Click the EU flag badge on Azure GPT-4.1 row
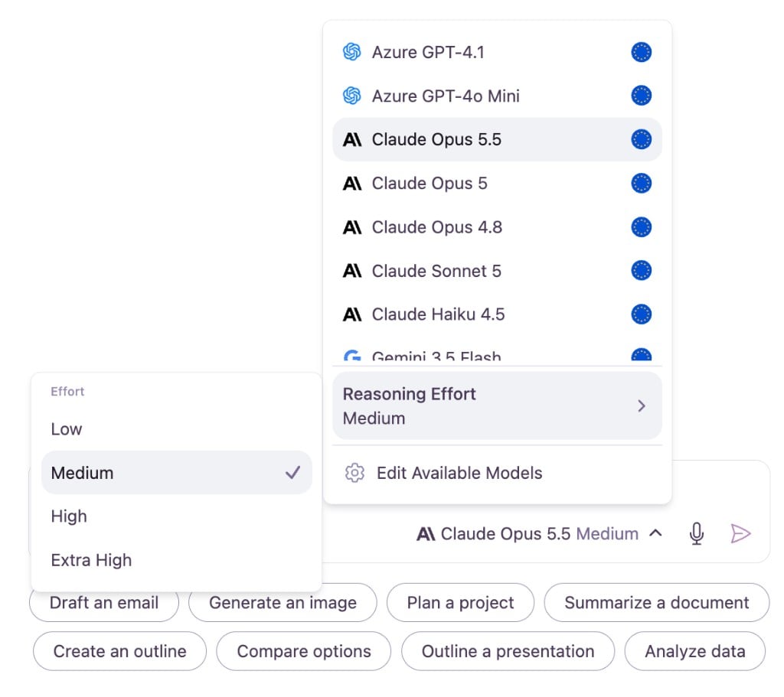The width and height of the screenshot is (784, 697). click(641, 52)
